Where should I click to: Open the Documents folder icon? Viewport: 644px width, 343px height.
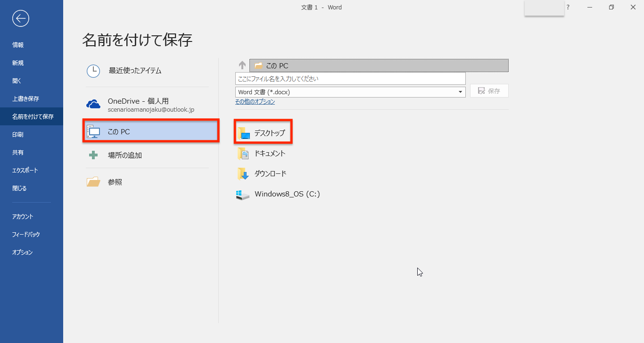coord(243,154)
